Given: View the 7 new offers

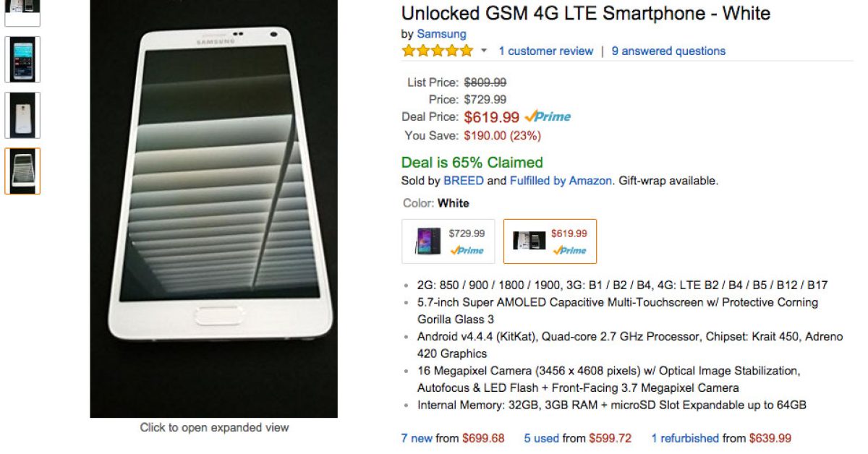Looking at the screenshot, I should point(417,438).
